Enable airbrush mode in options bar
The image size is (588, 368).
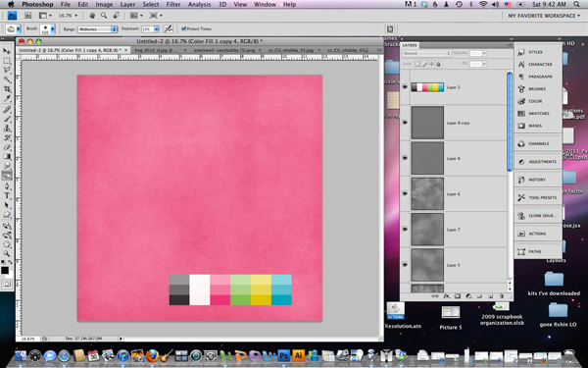pyautogui.click(x=169, y=28)
